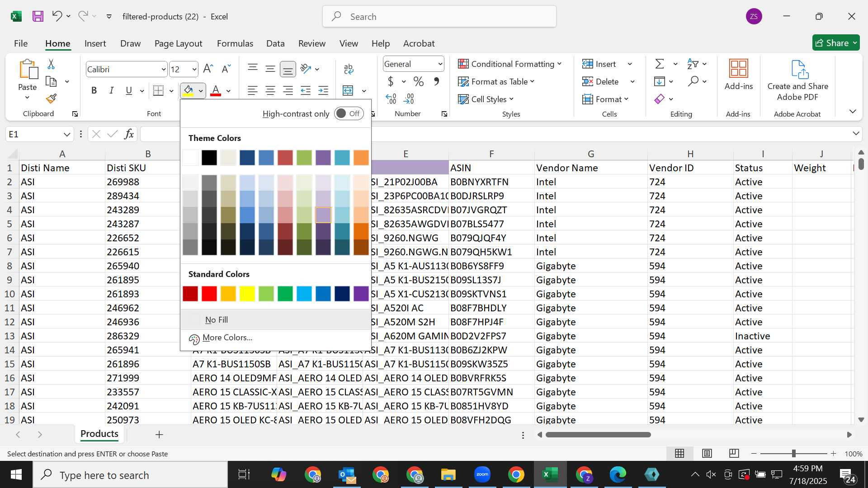Click the Merge and Center icon

(x=348, y=90)
